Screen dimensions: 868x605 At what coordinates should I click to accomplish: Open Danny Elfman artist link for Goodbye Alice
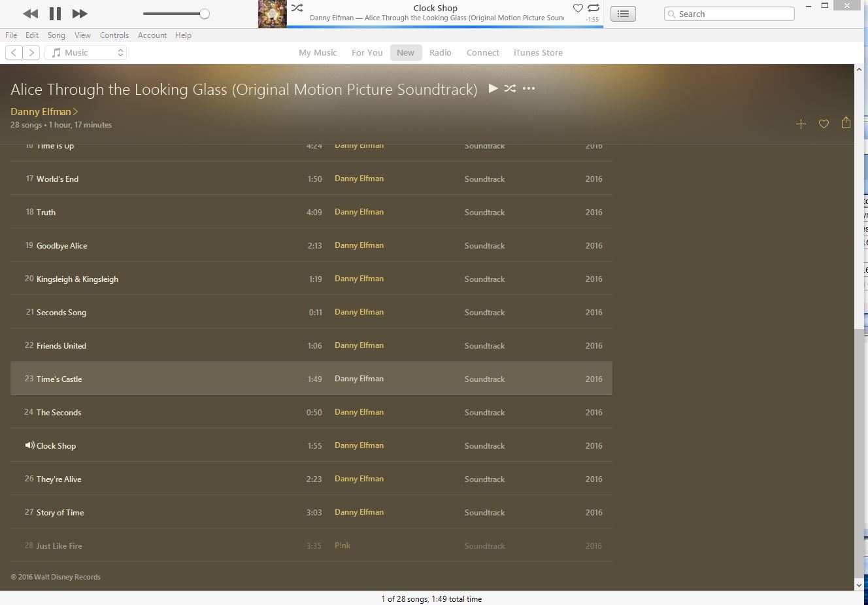tap(359, 245)
